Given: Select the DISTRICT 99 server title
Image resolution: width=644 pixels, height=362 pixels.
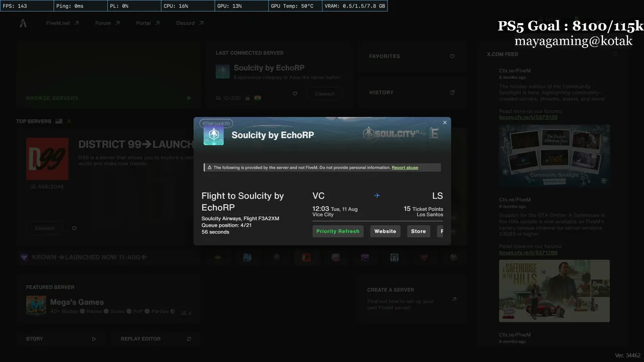Looking at the screenshot, I should click(136, 144).
